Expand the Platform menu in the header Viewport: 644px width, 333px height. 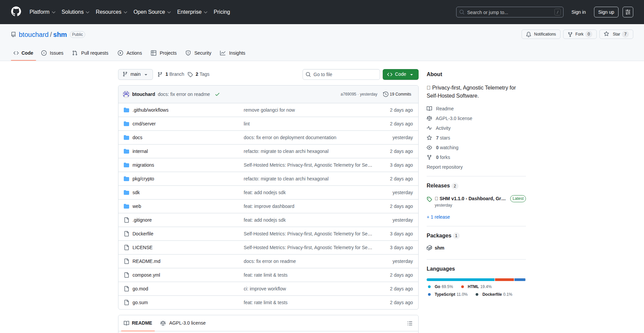coord(42,12)
